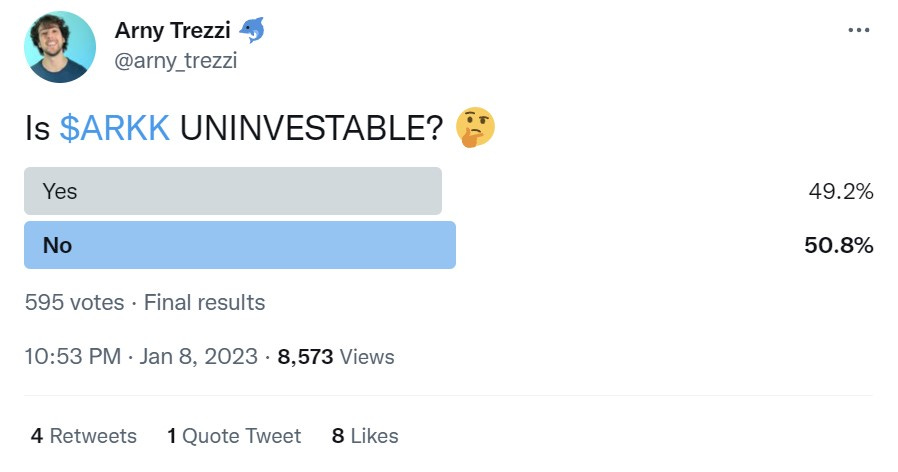Click Arny Trezzi's profile picture

(60, 47)
